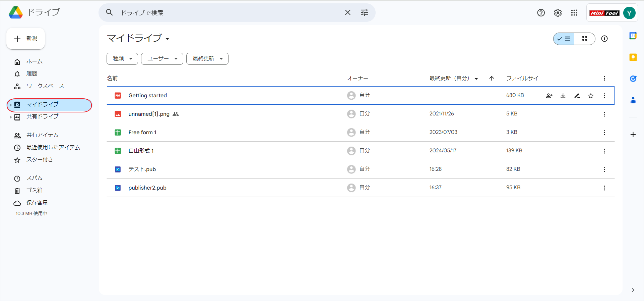644x301 pixels.
Task: Click shared people icon on unnamed[1].png
Action: [x=176, y=114]
